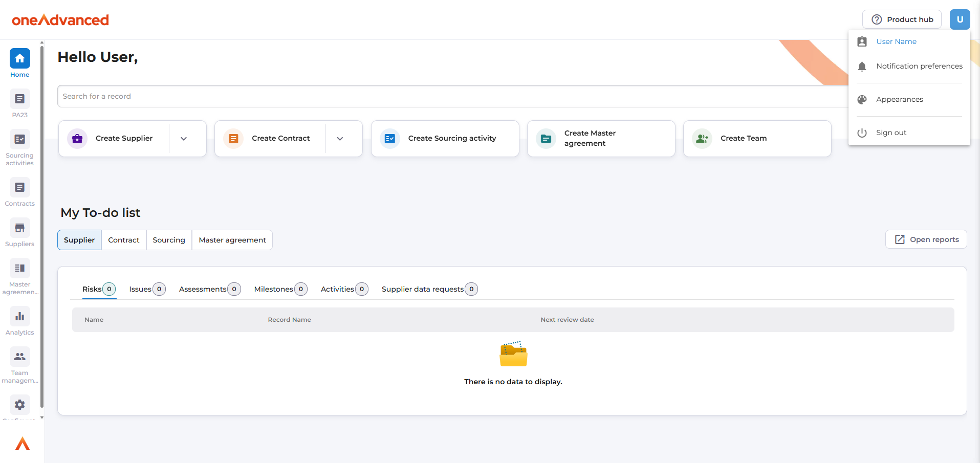This screenshot has height=463, width=980.
Task: Click the user avatar U button
Action: pyautogui.click(x=960, y=19)
